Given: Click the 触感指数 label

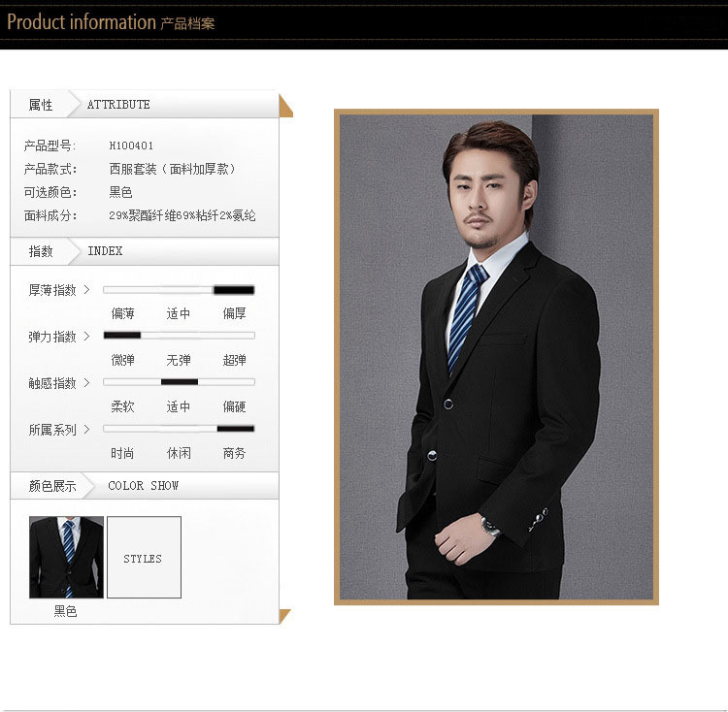Looking at the screenshot, I should (x=52, y=383).
